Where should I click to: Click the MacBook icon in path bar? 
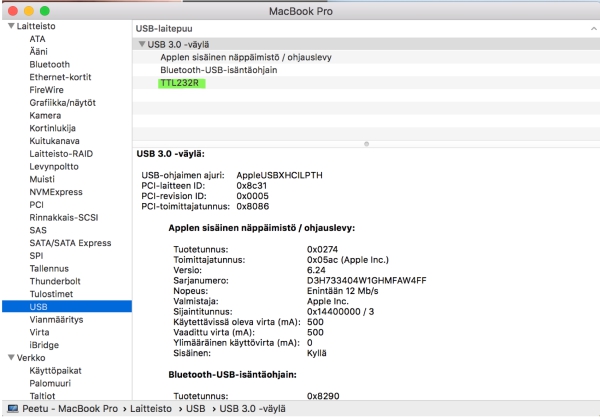click(x=13, y=408)
